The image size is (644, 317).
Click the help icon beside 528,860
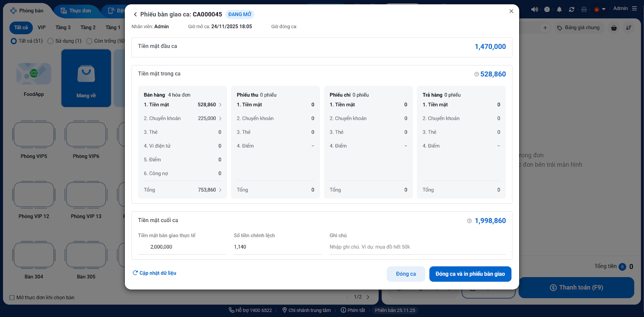[x=477, y=74]
